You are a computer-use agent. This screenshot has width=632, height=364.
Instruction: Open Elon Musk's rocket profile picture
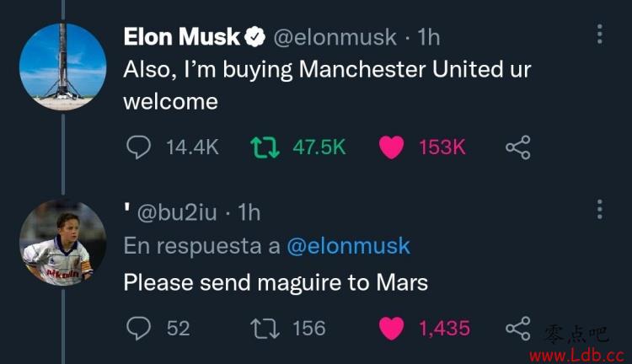(63, 67)
